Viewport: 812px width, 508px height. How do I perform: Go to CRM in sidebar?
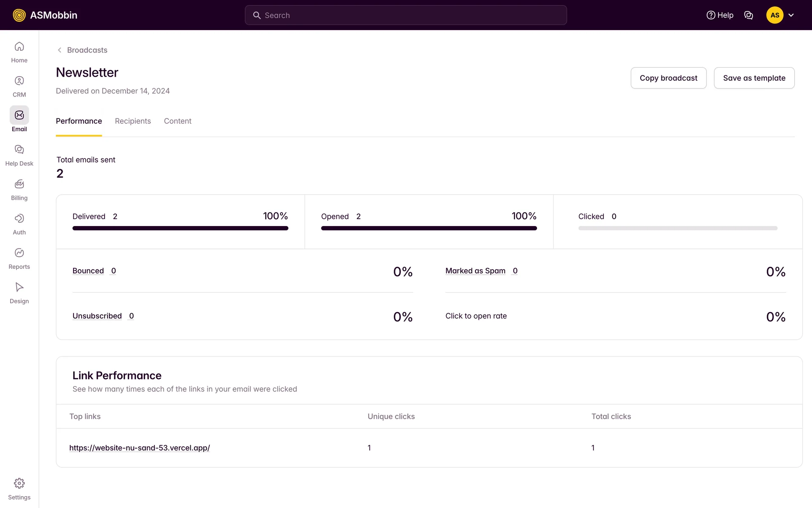click(19, 81)
